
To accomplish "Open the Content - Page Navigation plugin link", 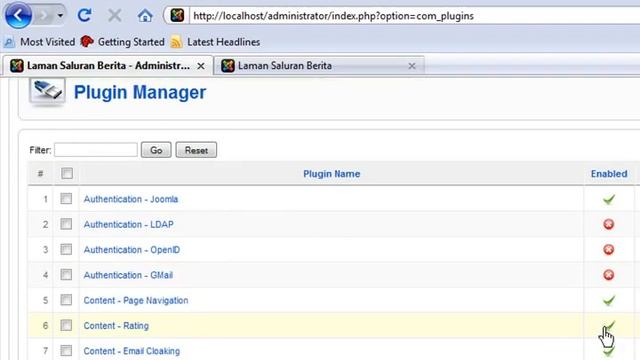I will tap(136, 300).
